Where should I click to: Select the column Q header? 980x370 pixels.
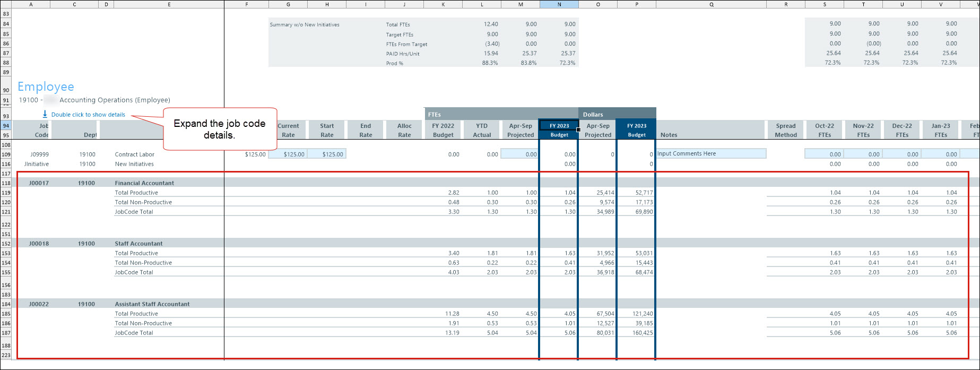pyautogui.click(x=711, y=4)
